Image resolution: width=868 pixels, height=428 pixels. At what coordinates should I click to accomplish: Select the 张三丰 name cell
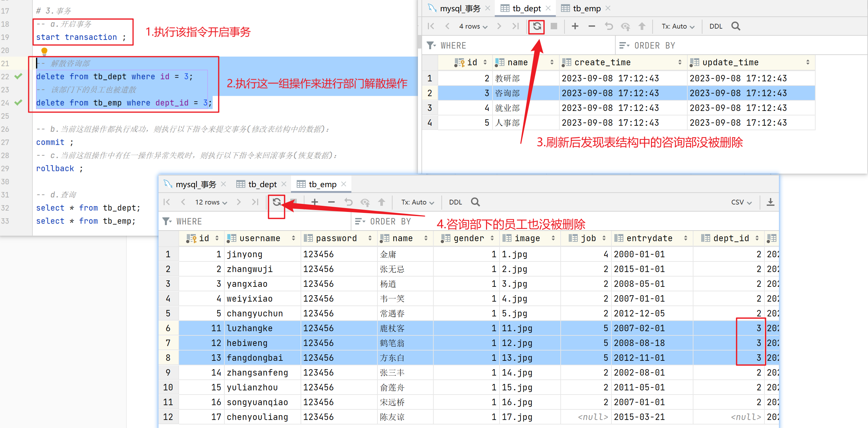(405, 372)
